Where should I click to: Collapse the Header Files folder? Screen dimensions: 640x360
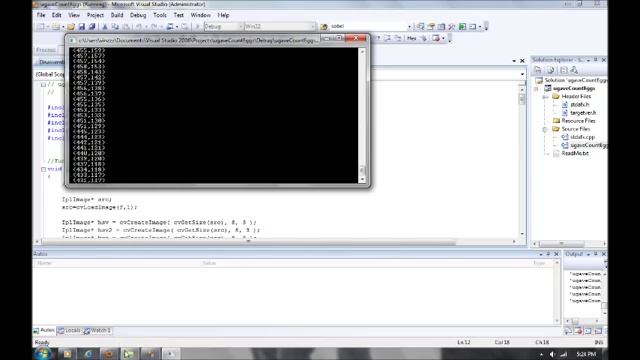[x=545, y=97]
